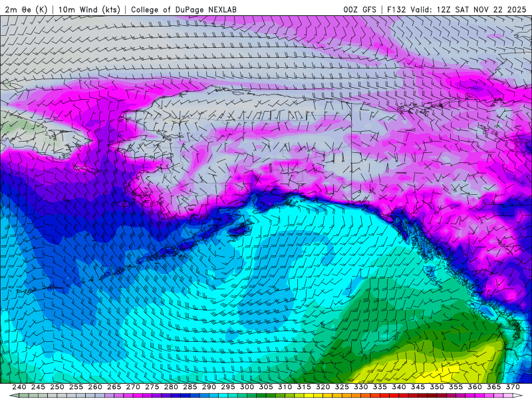Click the 270 legend value
The height and width of the screenshot is (399, 532).
133,387
